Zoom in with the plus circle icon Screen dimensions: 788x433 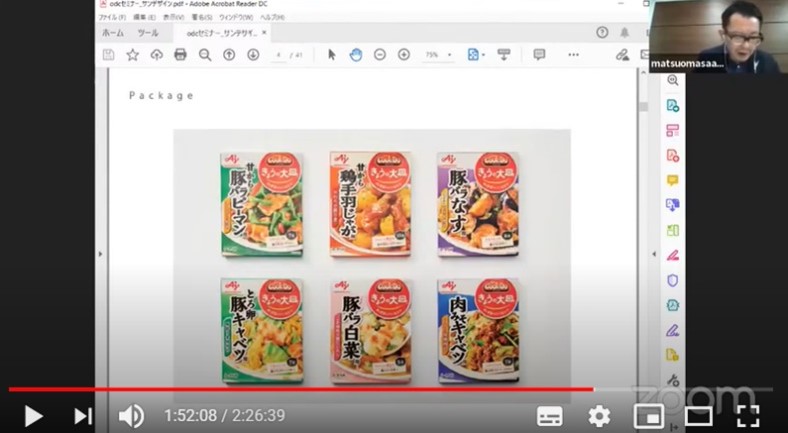[404, 55]
